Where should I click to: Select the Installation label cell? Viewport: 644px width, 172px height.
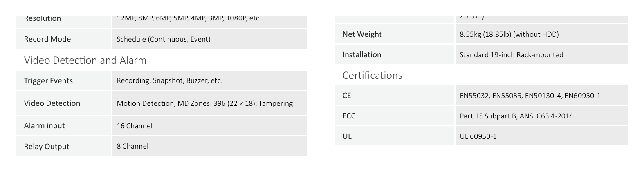[395, 54]
